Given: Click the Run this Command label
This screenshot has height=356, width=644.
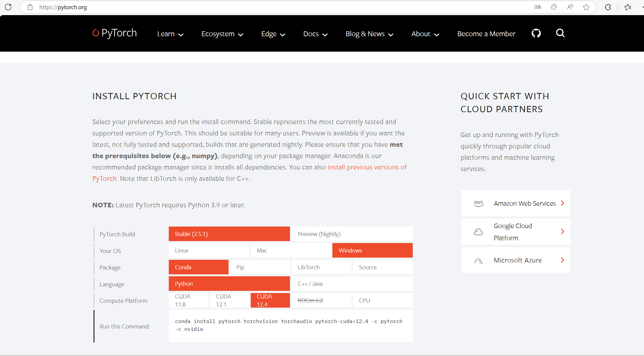Looking at the screenshot, I should coord(124,326).
